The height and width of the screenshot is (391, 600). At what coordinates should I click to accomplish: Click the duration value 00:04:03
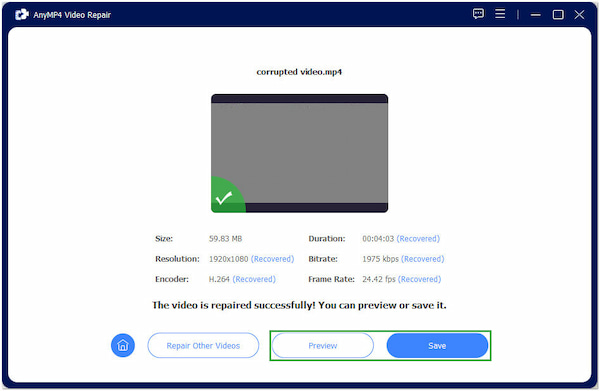tap(378, 239)
